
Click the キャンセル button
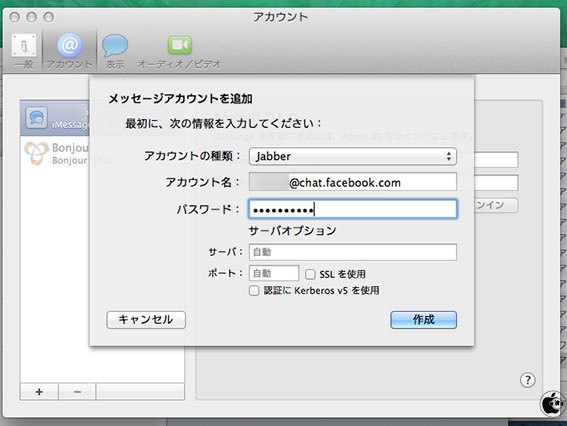(x=146, y=320)
